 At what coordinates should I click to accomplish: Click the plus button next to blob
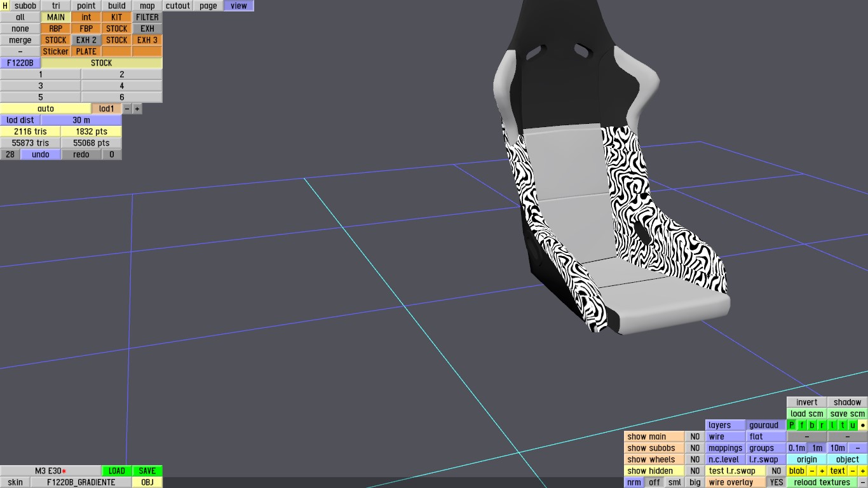coord(822,471)
